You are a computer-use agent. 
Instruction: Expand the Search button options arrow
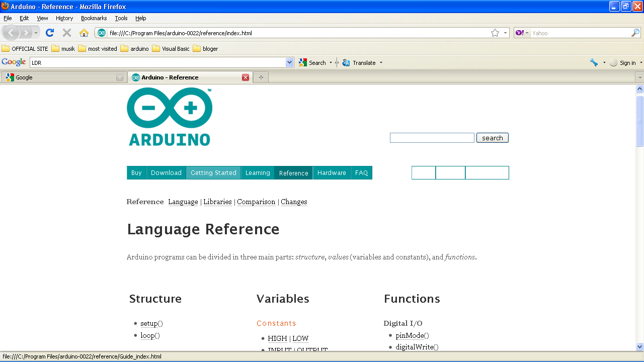point(331,63)
